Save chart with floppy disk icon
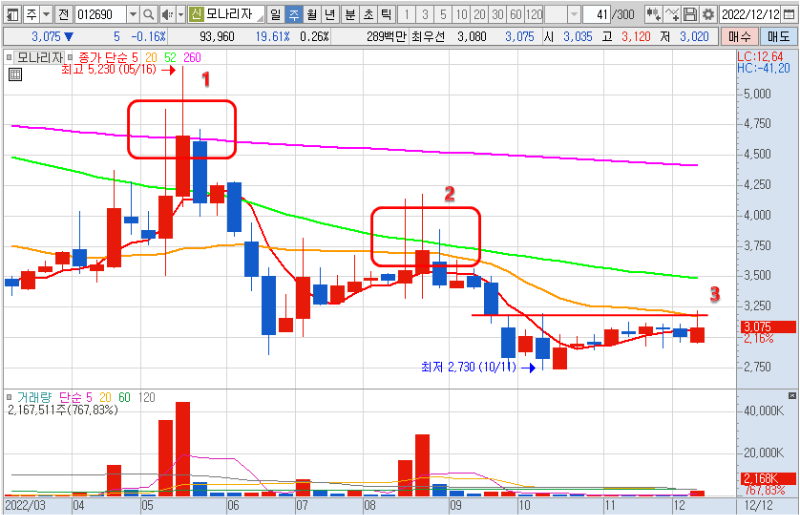 (x=690, y=14)
